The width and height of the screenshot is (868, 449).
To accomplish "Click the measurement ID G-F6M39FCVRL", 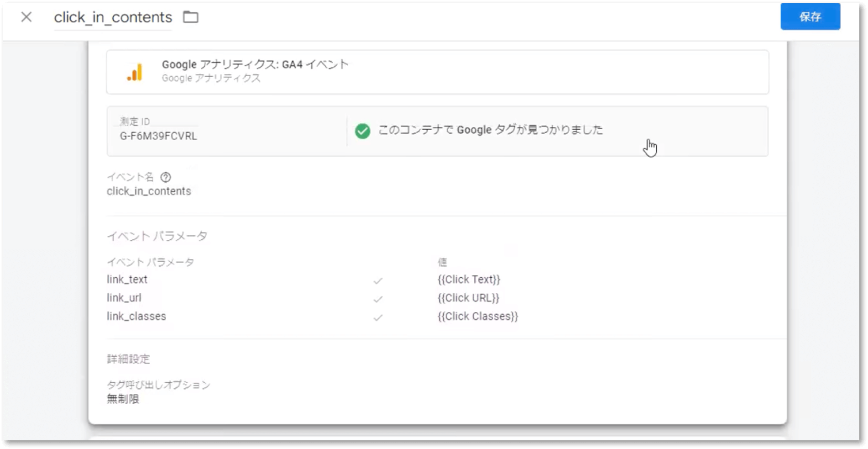I will coord(158,136).
